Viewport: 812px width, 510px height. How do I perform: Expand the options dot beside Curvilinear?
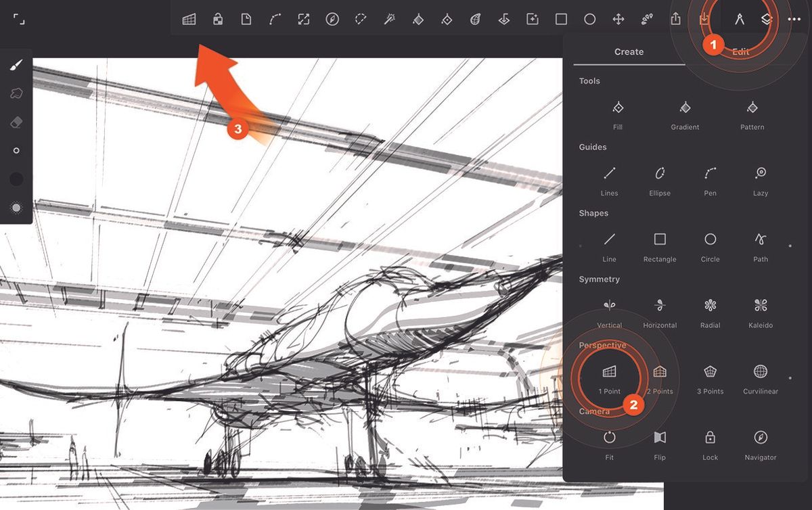tap(790, 379)
